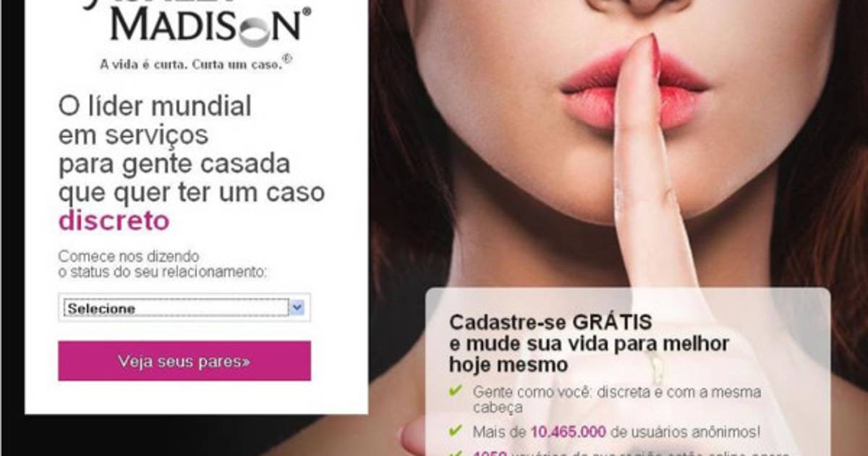This screenshot has height=456, width=868.
Task: Click the partially visible '1050' purple number
Action: [x=491, y=453]
